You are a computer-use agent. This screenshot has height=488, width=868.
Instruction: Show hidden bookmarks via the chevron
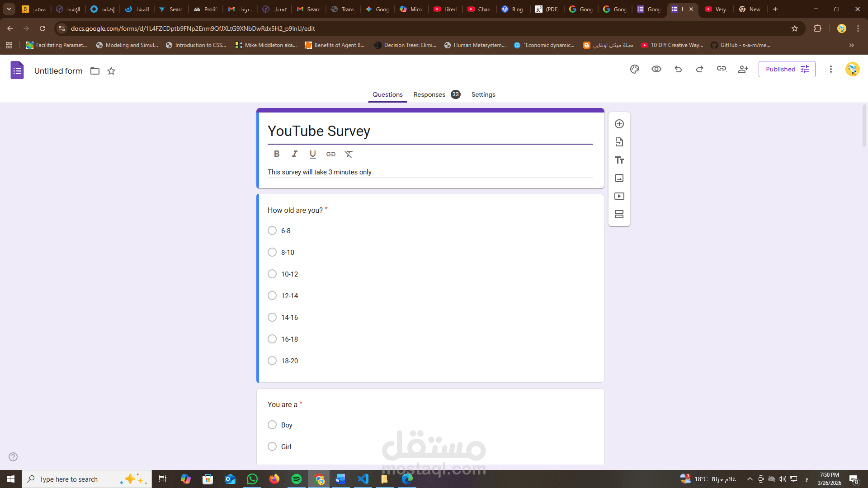(x=852, y=45)
